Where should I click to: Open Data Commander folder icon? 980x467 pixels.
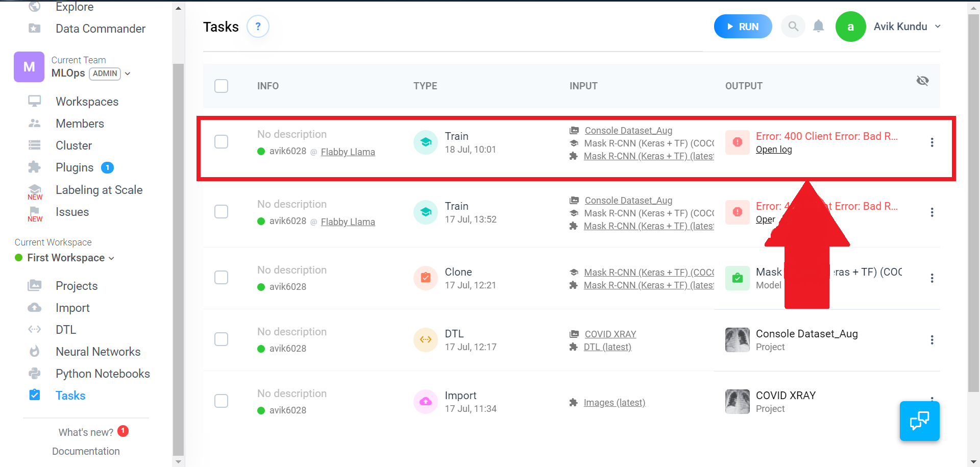point(34,28)
